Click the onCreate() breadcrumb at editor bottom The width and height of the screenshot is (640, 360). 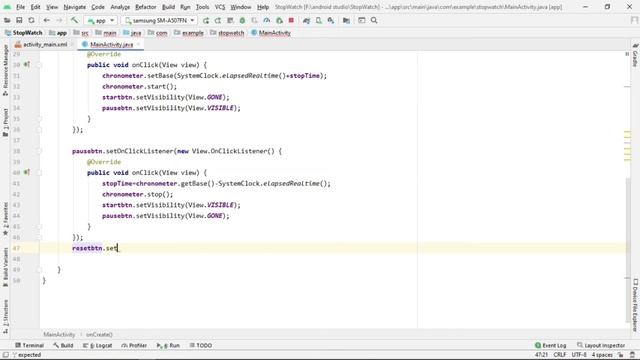click(x=99, y=334)
